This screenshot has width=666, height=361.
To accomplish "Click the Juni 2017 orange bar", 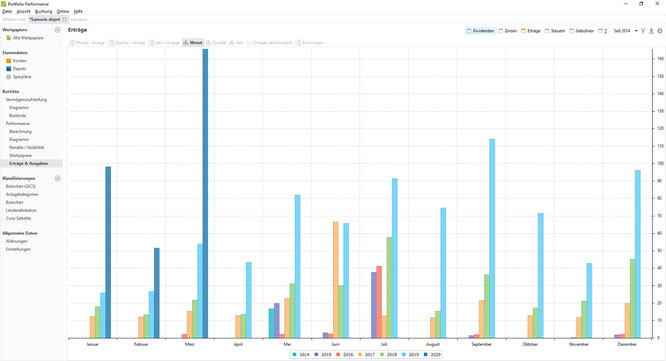I will (x=336, y=280).
